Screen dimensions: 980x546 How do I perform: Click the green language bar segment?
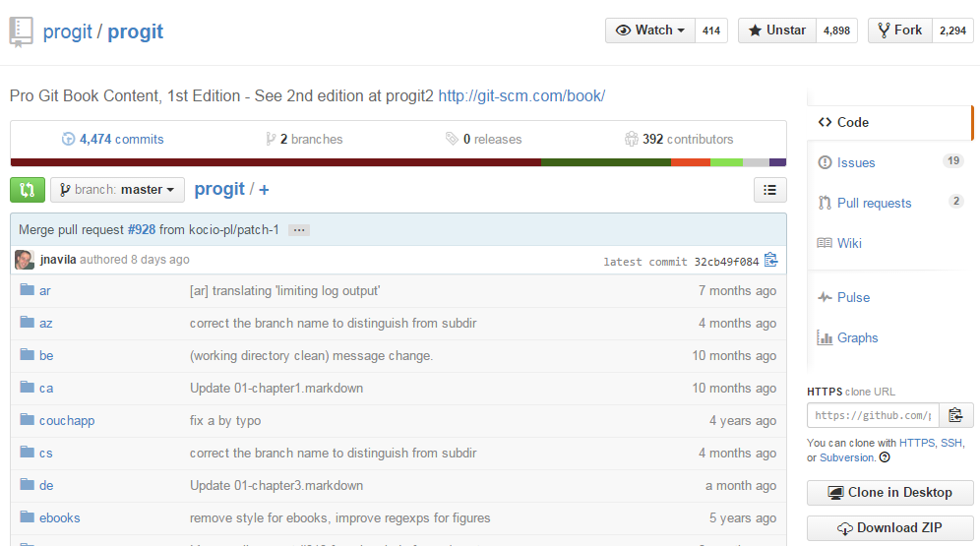(606, 162)
